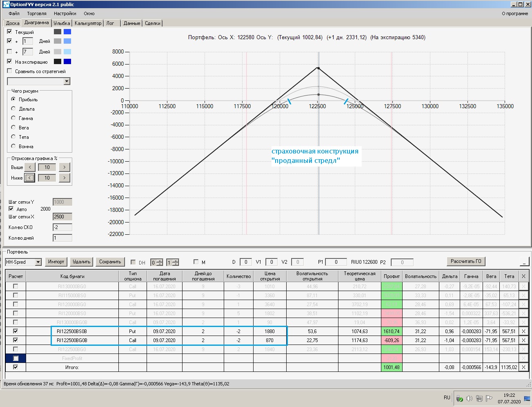Image resolution: width=532 pixels, height=407 pixels.
Task: Click the Сохранить button
Action: tap(110, 262)
